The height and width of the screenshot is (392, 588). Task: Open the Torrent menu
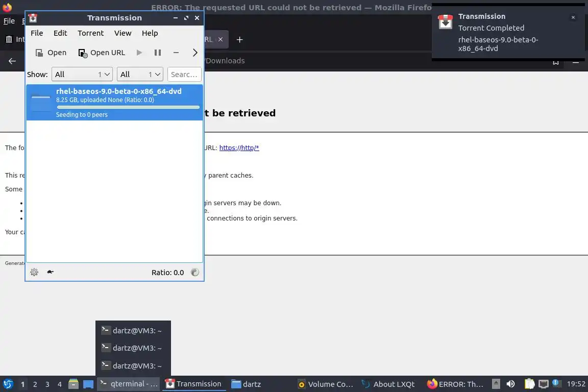[x=90, y=33]
